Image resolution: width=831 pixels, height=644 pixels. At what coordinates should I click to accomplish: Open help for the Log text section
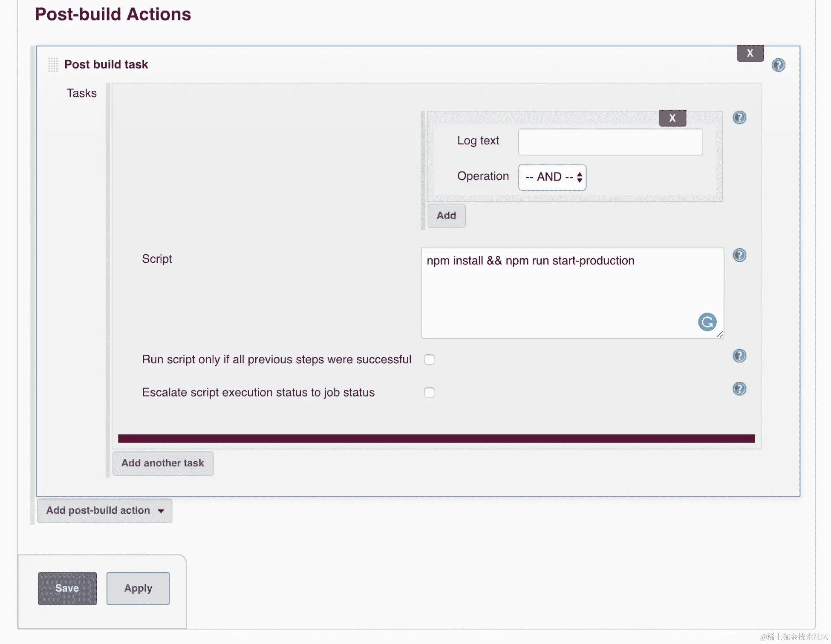[739, 118]
